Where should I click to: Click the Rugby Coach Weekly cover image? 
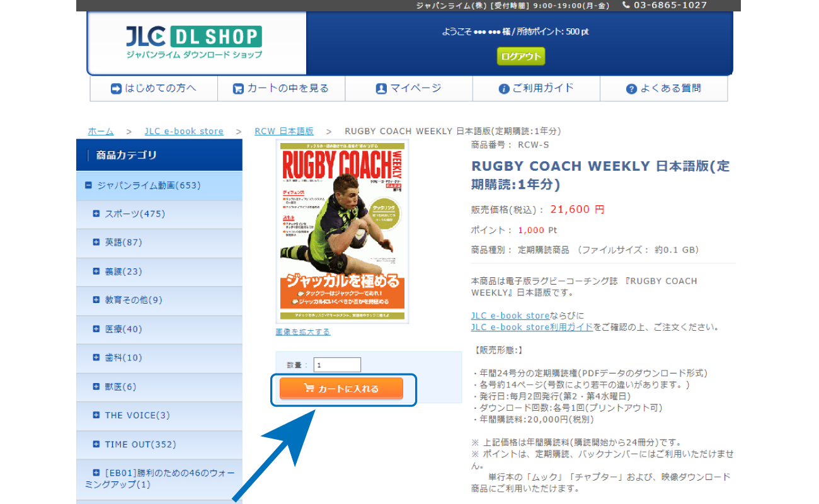point(342,231)
